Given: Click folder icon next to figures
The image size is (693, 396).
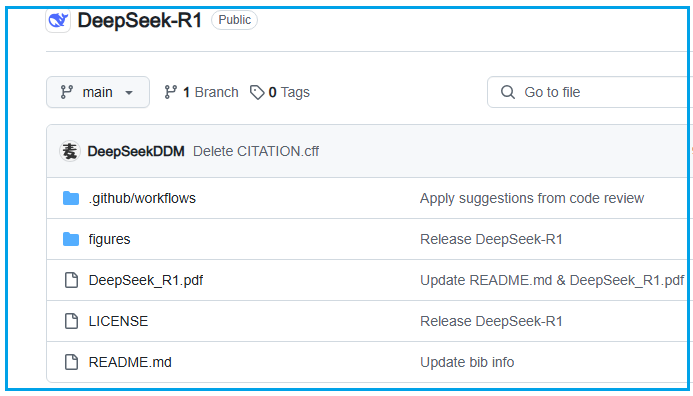Looking at the screenshot, I should tap(71, 239).
